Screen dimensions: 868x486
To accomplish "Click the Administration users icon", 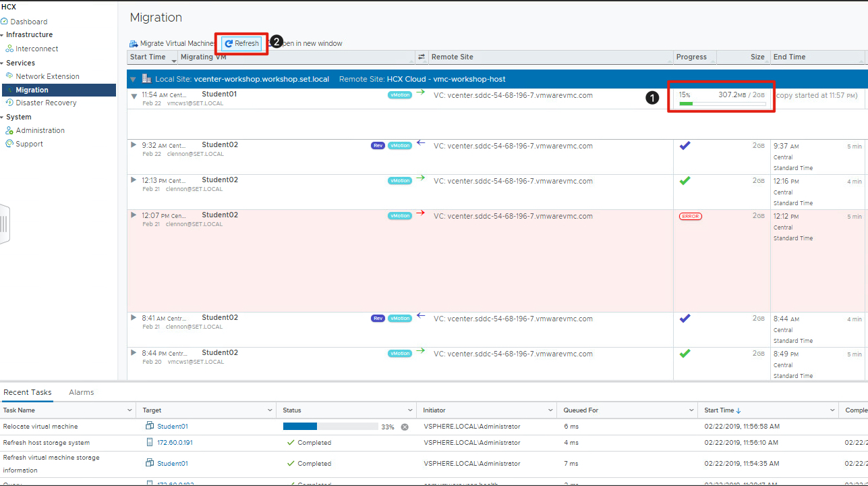I will [9, 130].
